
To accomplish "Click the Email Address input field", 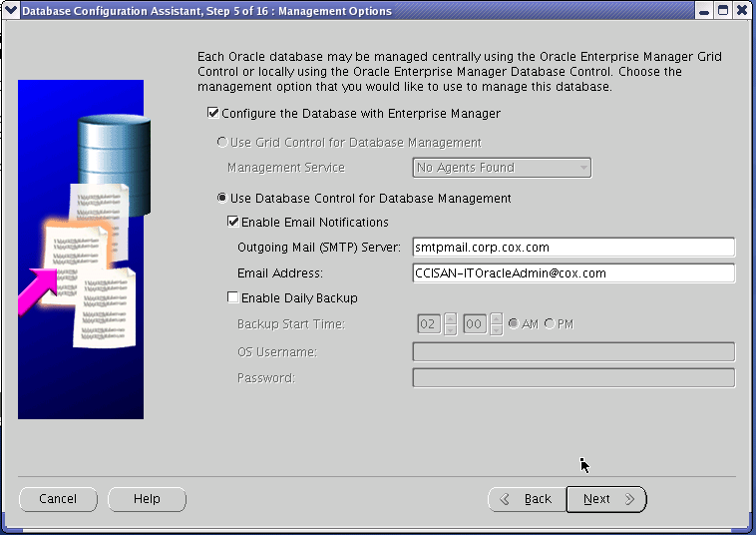I will [x=573, y=273].
